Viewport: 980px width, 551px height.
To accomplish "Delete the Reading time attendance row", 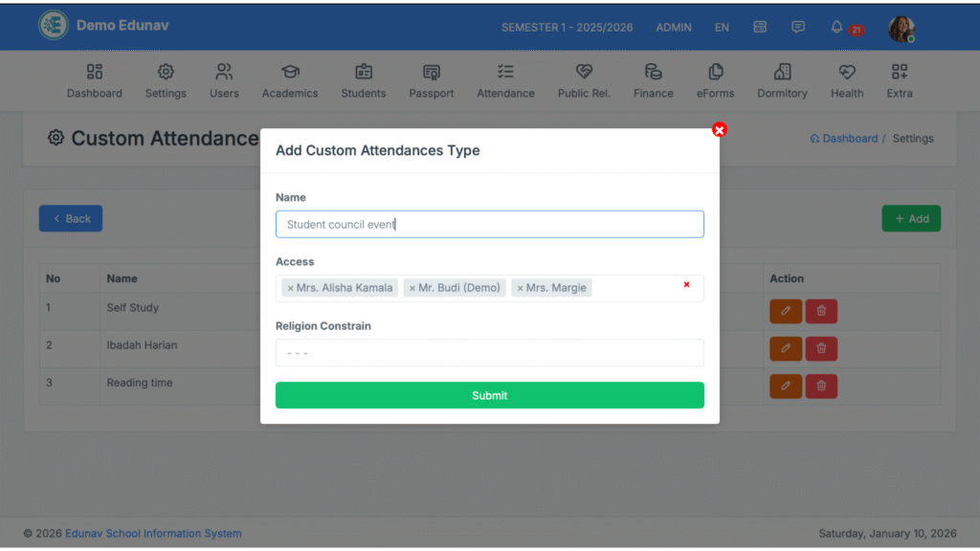I will pos(821,386).
